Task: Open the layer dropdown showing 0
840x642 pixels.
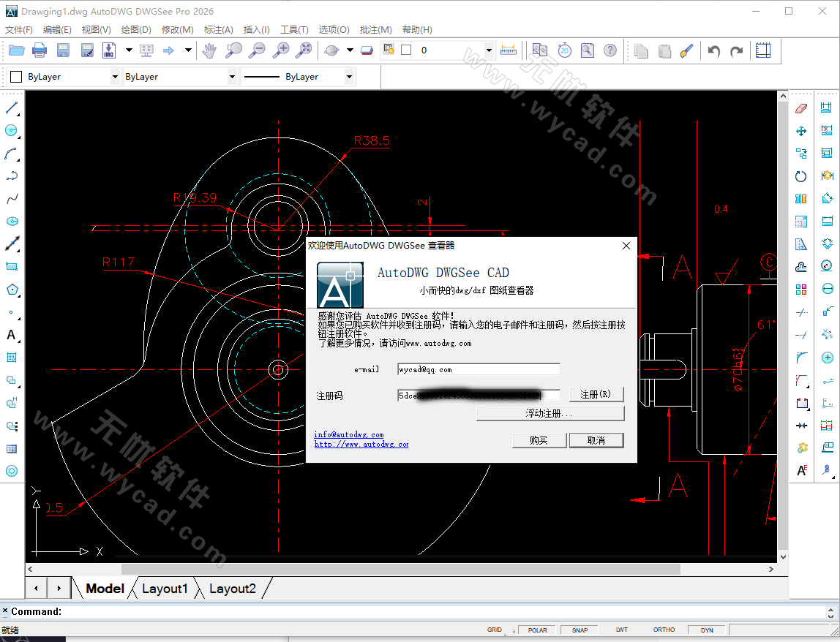Action: pyautogui.click(x=489, y=50)
